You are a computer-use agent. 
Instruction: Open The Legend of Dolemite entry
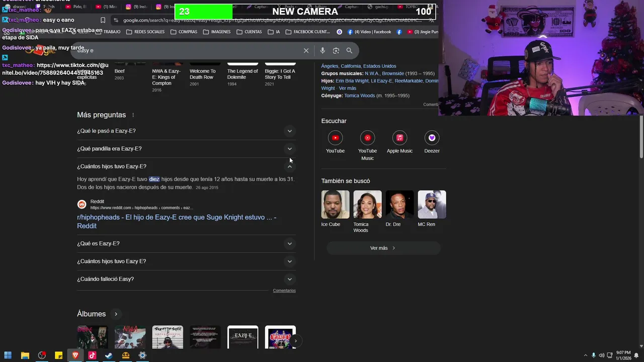coord(243,74)
